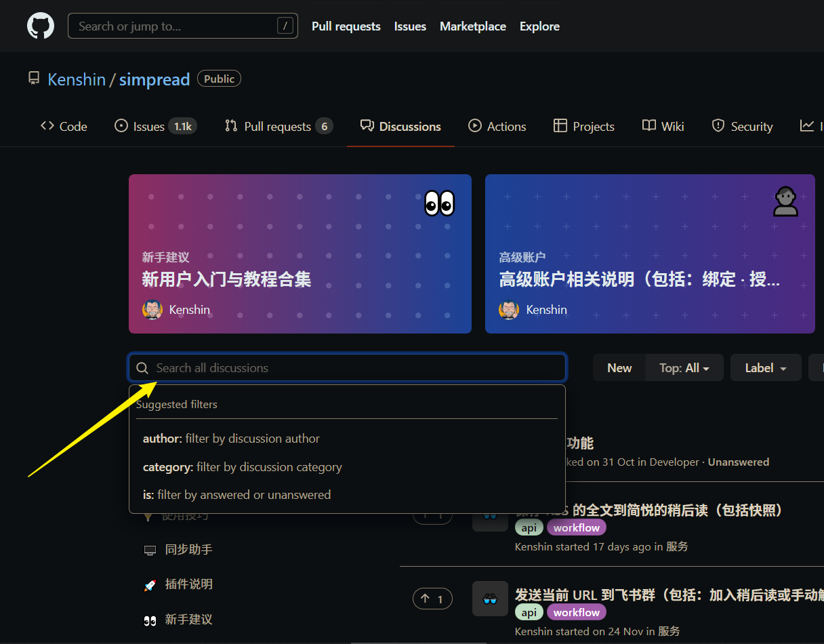Image resolution: width=824 pixels, height=644 pixels.
Task: Click the Public visibility badge
Action: (x=219, y=79)
